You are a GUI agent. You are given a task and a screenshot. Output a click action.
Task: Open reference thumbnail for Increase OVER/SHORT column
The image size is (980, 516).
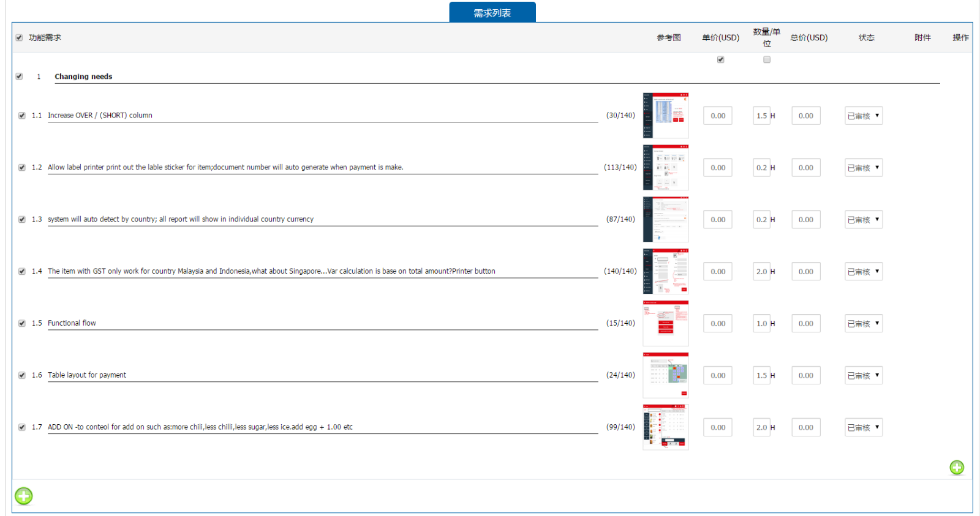[x=665, y=116]
